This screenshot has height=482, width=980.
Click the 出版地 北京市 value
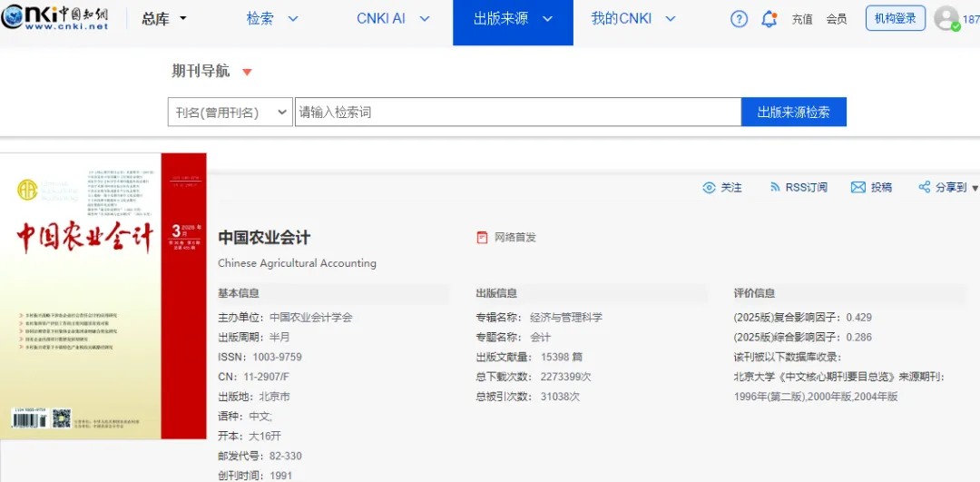coord(274,397)
